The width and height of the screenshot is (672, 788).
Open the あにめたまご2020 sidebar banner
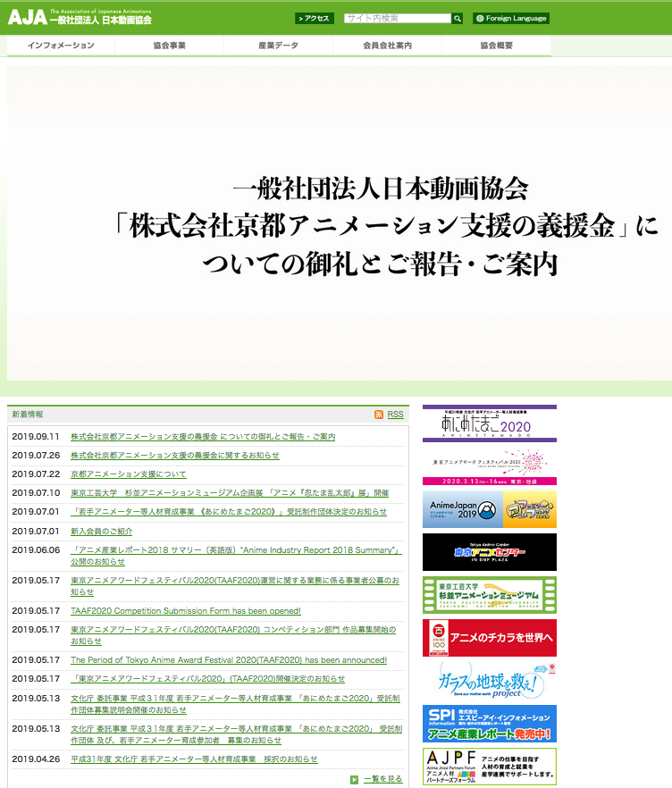(490, 423)
